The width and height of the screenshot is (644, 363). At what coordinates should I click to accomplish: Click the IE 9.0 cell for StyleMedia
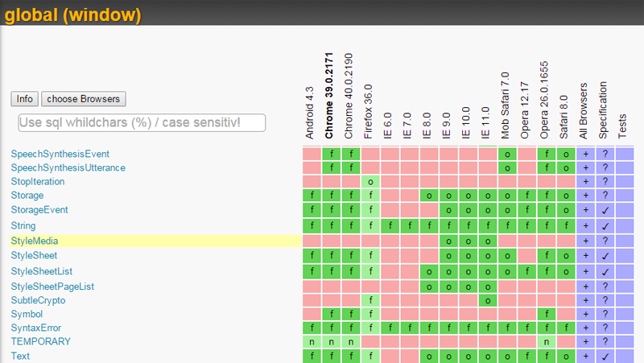point(448,241)
